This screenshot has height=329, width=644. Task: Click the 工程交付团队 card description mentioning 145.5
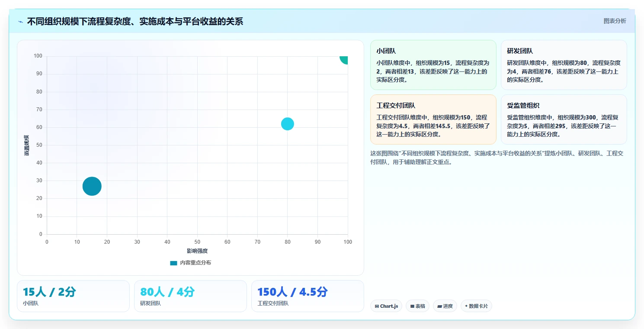(x=433, y=126)
